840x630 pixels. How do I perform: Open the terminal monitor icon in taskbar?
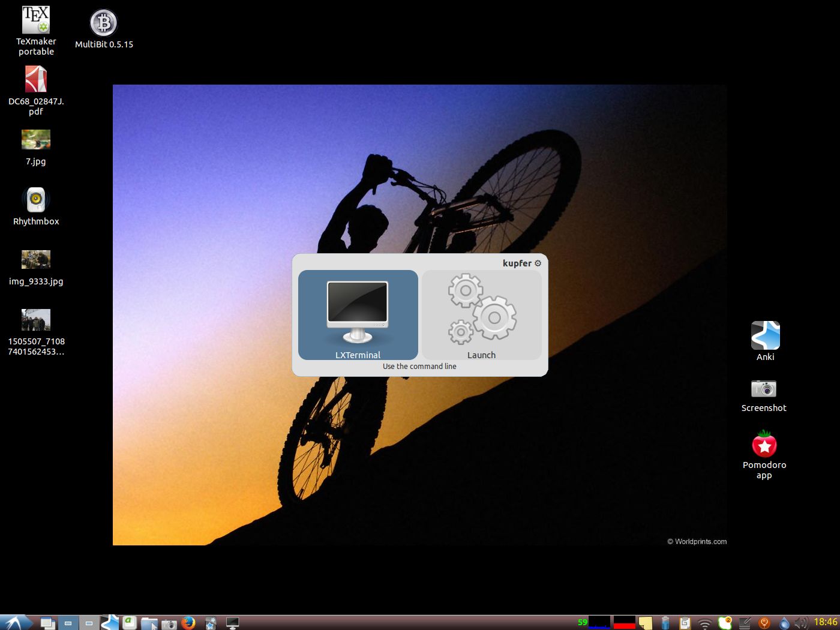coord(233,623)
